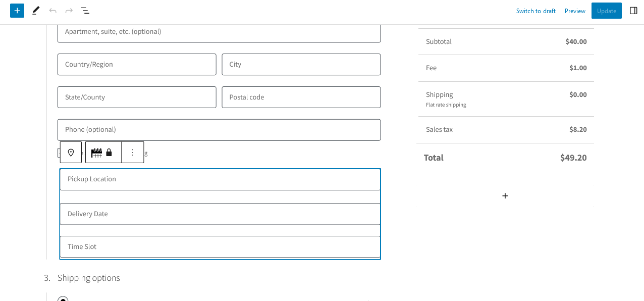Click Switch to draft
Screen dimensions: 644x301
[x=536, y=11]
